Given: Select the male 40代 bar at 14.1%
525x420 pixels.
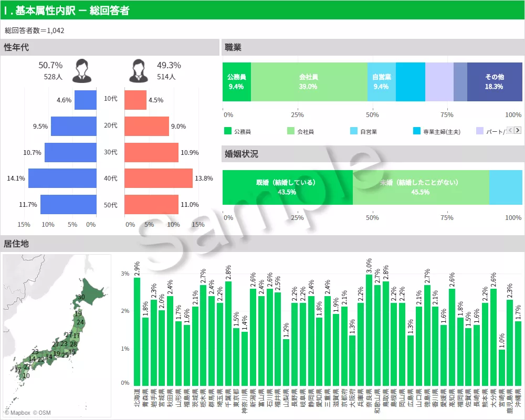Looking at the screenshot, I should coord(62,178).
